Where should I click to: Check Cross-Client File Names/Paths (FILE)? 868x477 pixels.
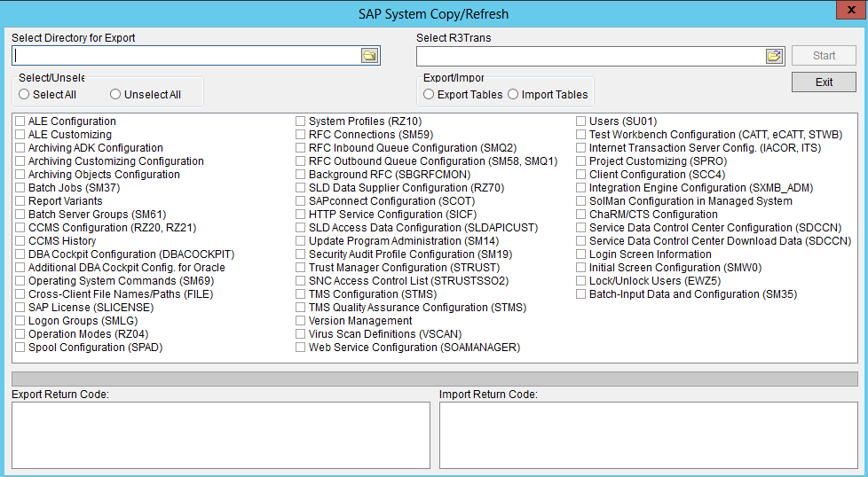click(20, 294)
